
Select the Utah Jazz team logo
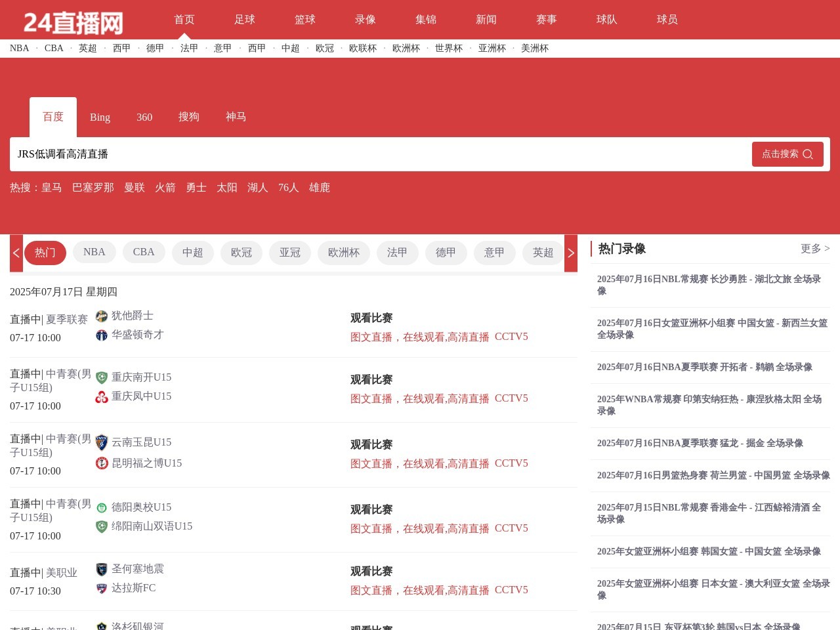click(x=101, y=316)
